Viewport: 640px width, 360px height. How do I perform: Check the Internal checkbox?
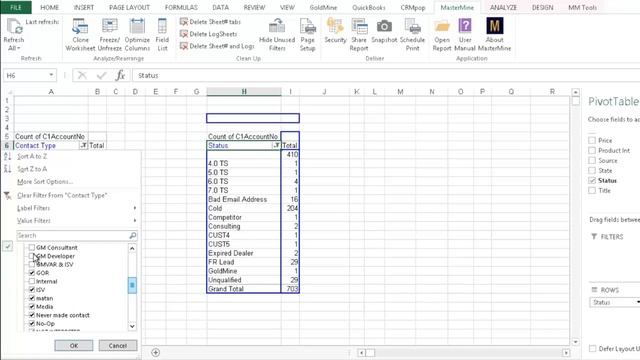tap(31, 281)
